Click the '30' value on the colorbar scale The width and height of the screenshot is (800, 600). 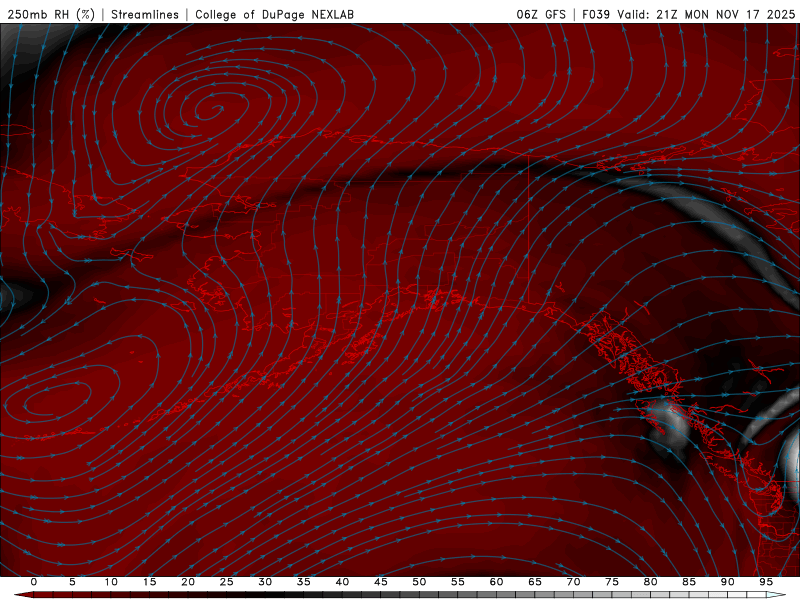tap(265, 582)
